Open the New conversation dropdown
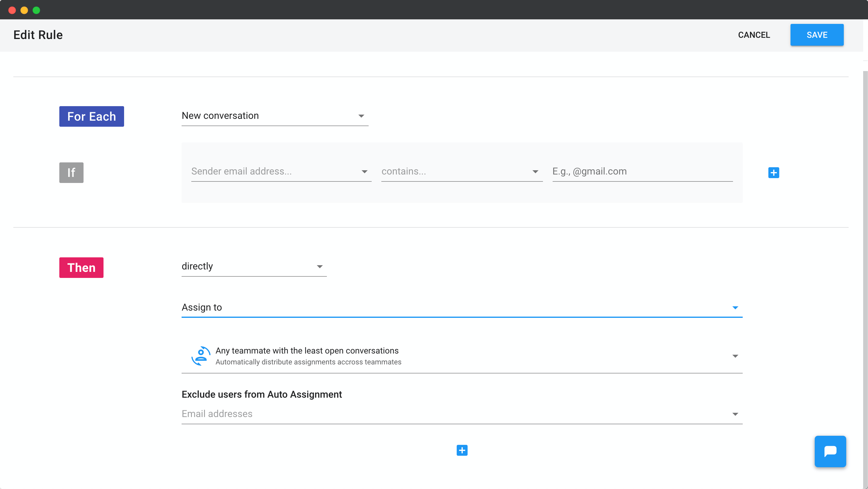Viewport: 868px width, 489px height. pos(275,116)
